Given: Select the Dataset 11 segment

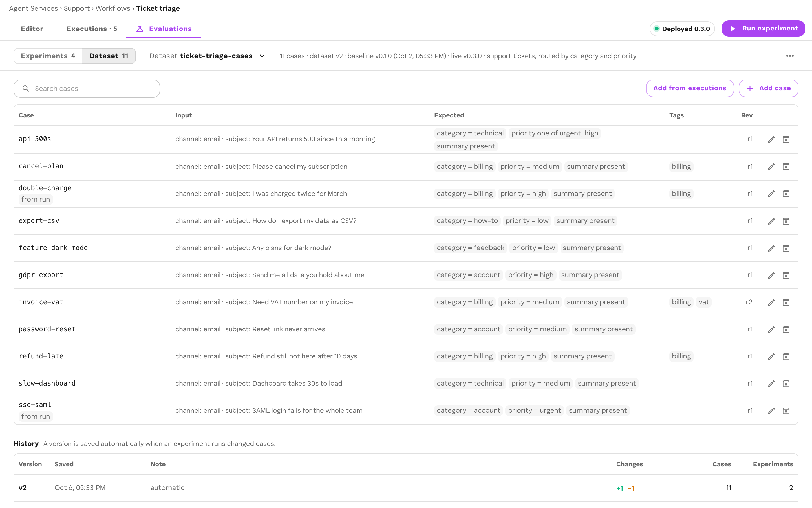Looking at the screenshot, I should point(109,56).
